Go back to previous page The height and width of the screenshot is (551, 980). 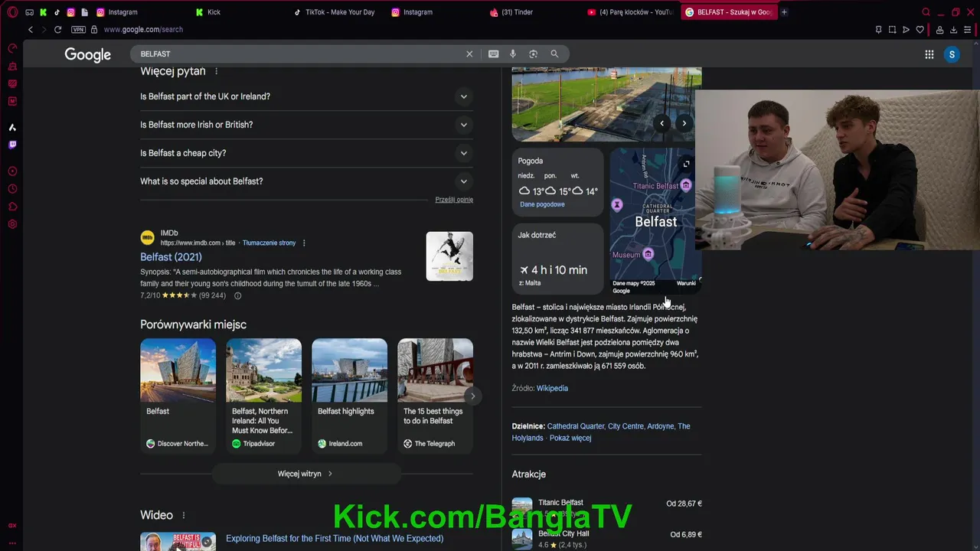tap(31, 30)
